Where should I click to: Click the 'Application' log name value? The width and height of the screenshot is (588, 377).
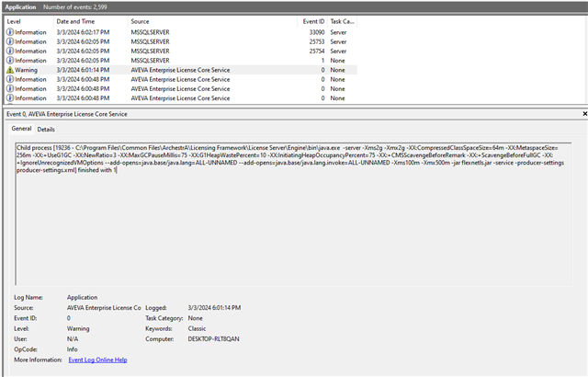(82, 297)
